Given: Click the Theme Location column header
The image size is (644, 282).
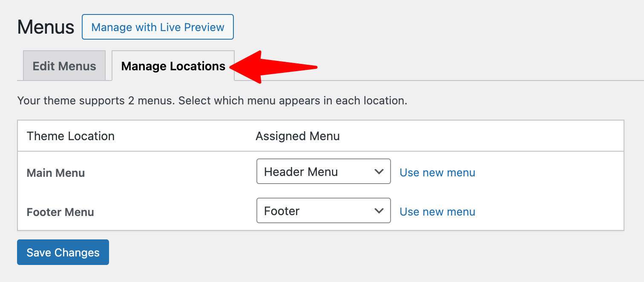Looking at the screenshot, I should (x=70, y=136).
